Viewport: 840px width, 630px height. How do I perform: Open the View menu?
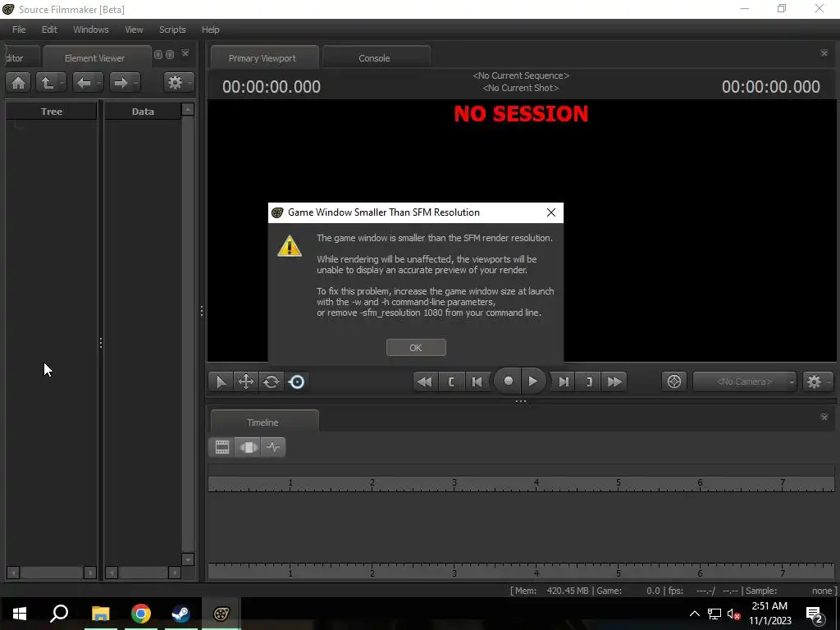pos(134,30)
